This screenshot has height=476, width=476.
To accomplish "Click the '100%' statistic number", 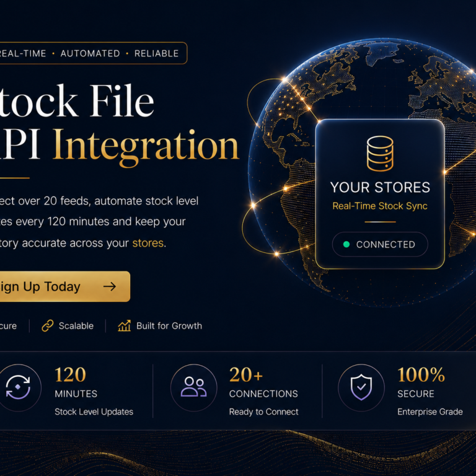I will [421, 375].
